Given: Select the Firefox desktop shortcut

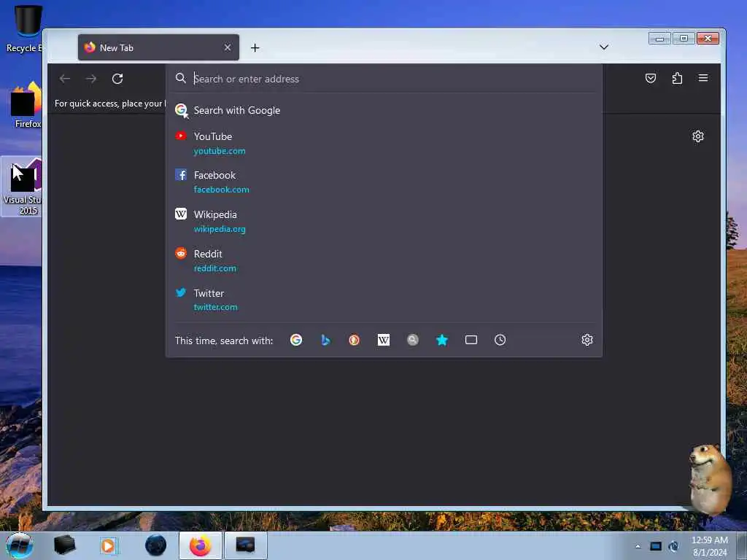Looking at the screenshot, I should (26, 105).
